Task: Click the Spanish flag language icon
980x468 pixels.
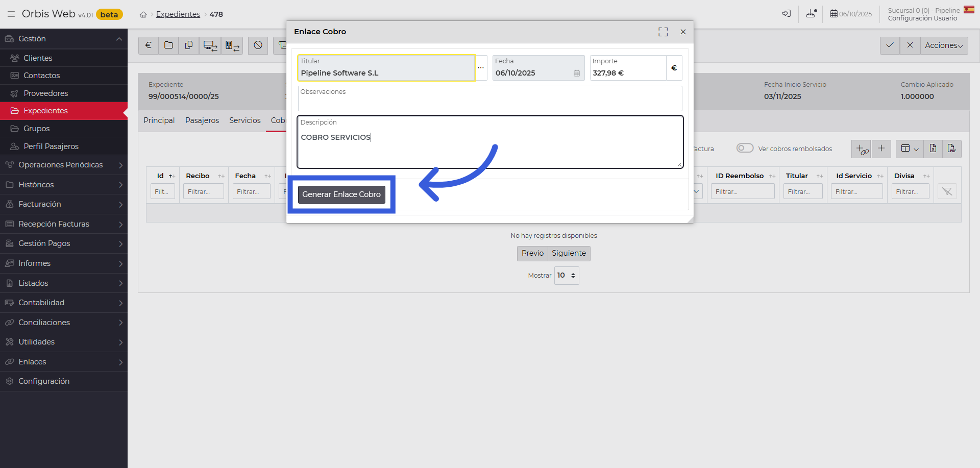Action: tap(969, 10)
